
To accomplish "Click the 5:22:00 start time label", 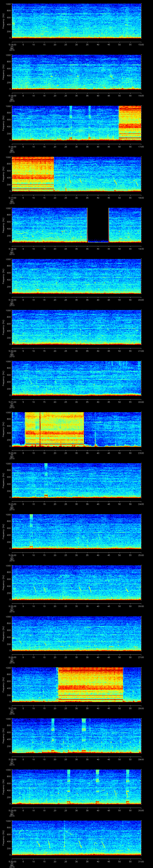I will pyautogui.click(x=12, y=453).
